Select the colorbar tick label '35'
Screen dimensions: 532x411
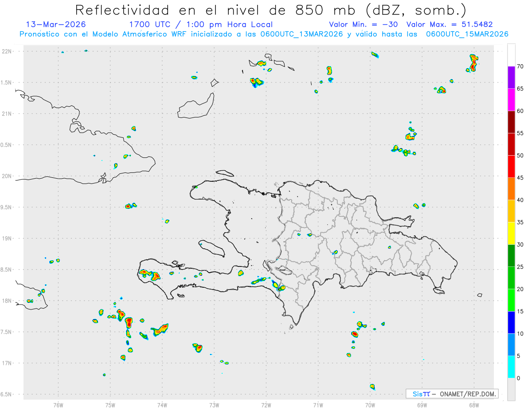coord(520,222)
